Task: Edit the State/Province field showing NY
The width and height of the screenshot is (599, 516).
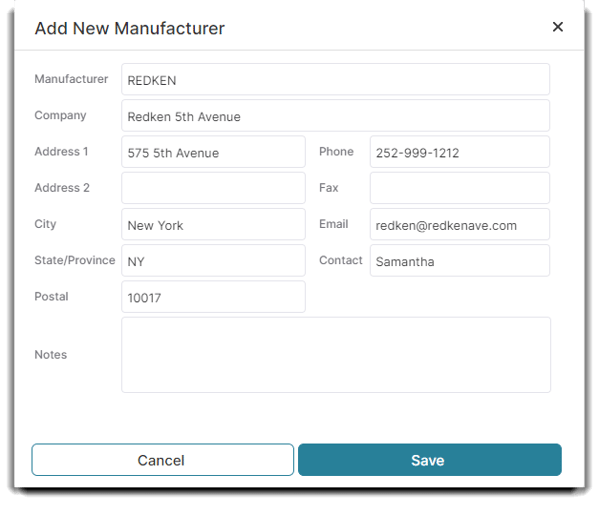Action: (x=213, y=260)
